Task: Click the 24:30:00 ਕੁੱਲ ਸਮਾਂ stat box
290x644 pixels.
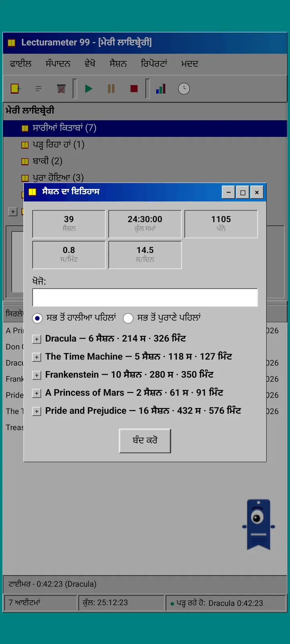Action: pyautogui.click(x=145, y=224)
